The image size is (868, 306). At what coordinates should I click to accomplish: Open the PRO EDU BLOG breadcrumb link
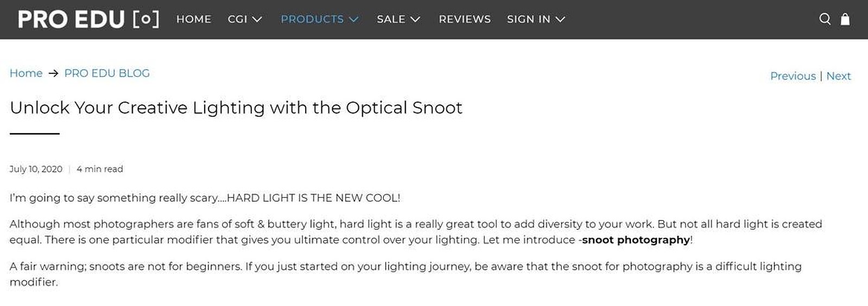coord(107,73)
